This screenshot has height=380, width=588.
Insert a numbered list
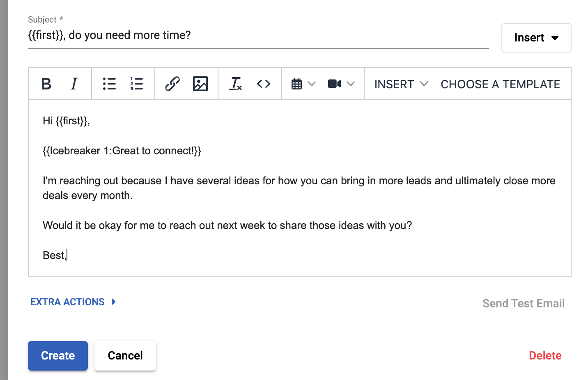137,84
